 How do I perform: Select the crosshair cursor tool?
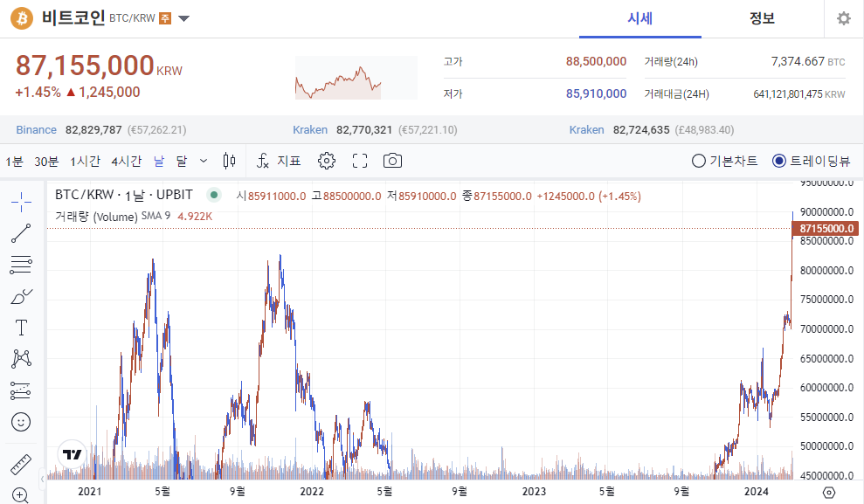tap(21, 202)
